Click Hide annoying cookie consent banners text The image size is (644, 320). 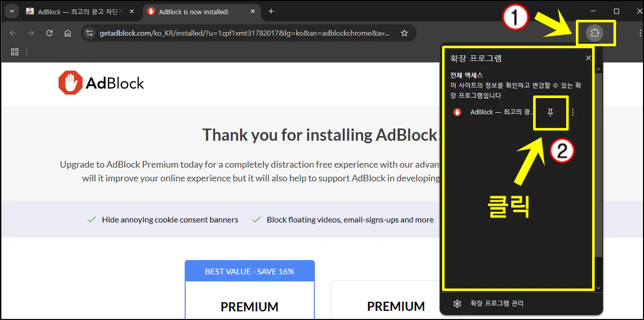[170, 220]
